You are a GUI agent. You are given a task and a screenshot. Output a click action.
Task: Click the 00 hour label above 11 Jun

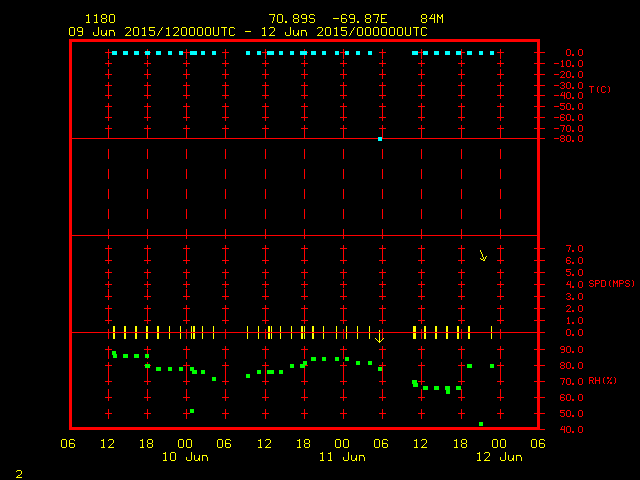point(342,444)
